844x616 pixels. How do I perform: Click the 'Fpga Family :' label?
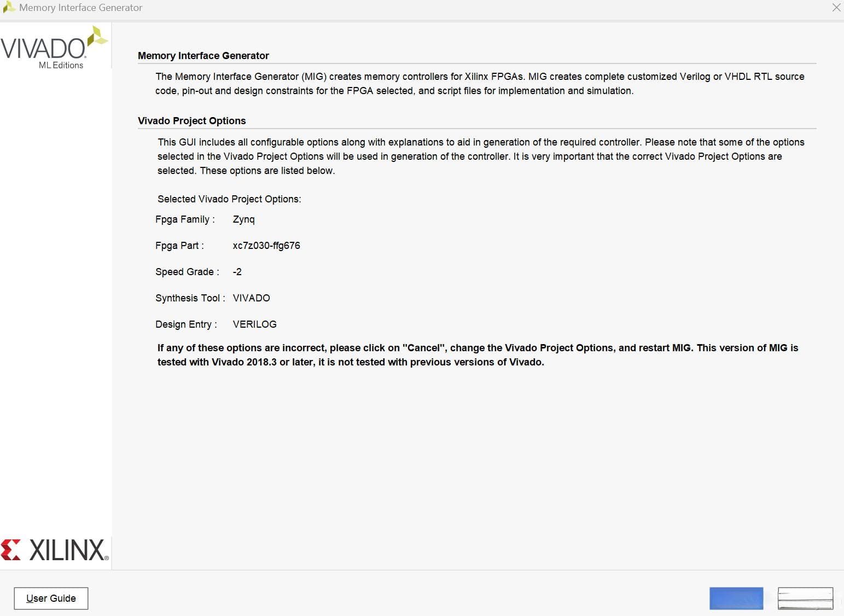tap(185, 219)
